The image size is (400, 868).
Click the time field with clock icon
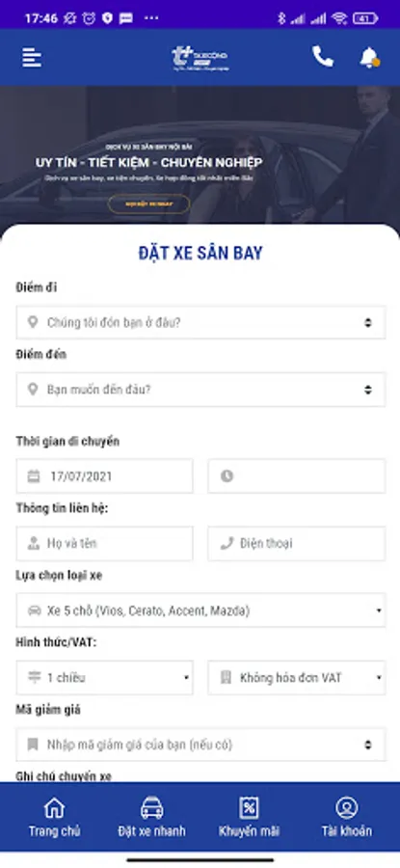click(x=297, y=476)
